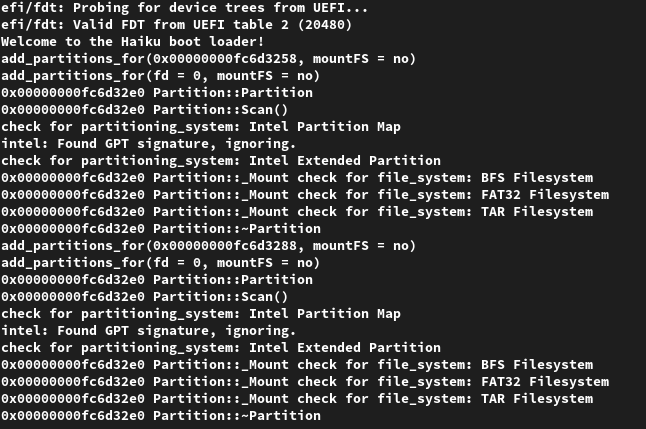Click the 'Valid FDT from UEFI table 2' line
Screen dimensions: 646x429
176,25
